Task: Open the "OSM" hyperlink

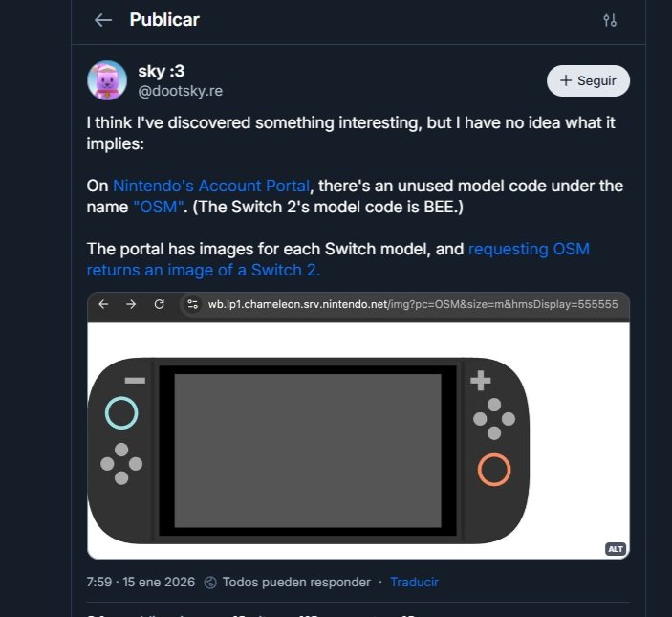Action: [x=159, y=207]
